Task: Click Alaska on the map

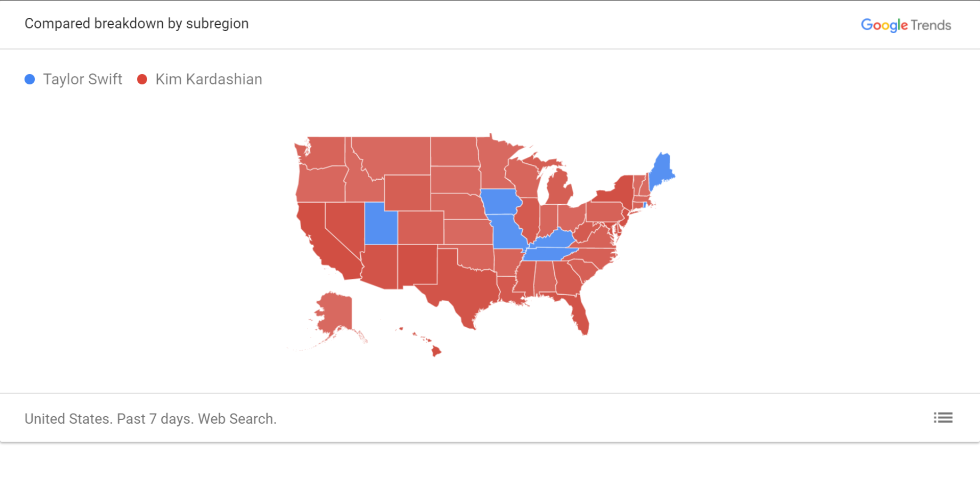Action: pyautogui.click(x=334, y=312)
